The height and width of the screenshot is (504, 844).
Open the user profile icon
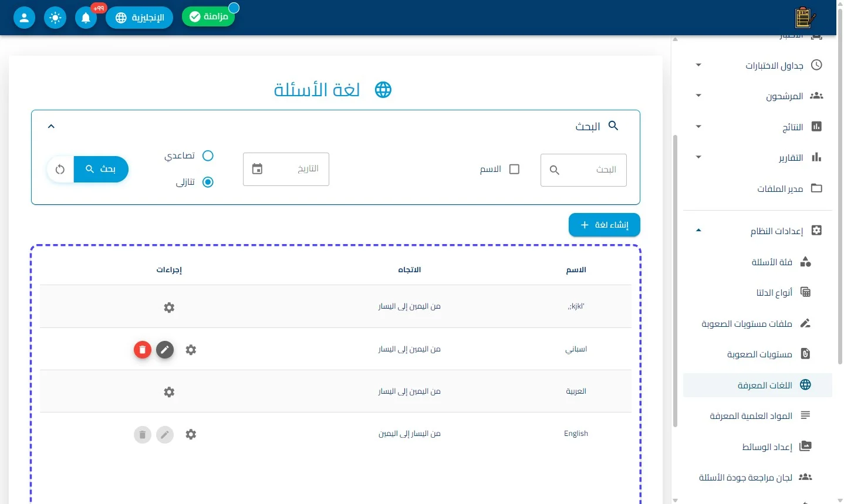click(24, 18)
